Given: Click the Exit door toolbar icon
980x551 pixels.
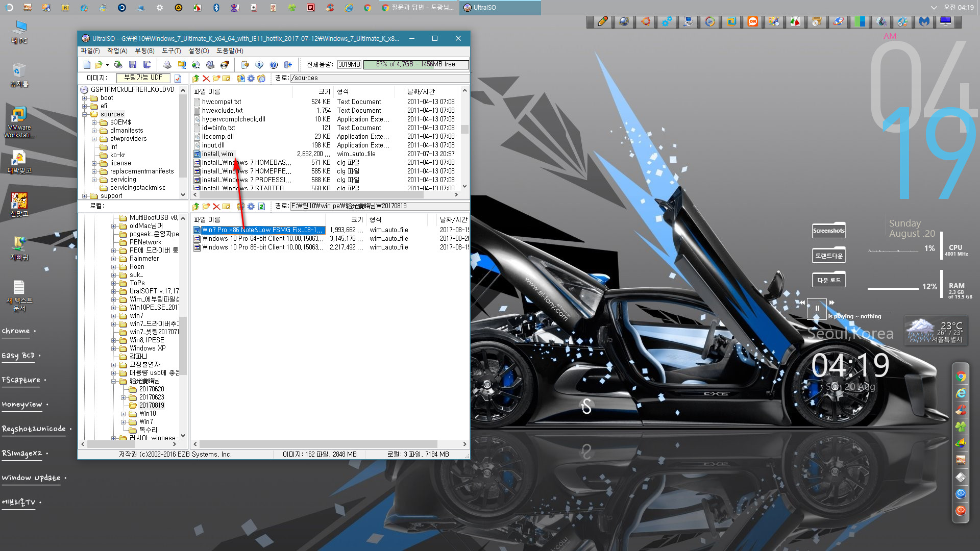Looking at the screenshot, I should [x=288, y=65].
